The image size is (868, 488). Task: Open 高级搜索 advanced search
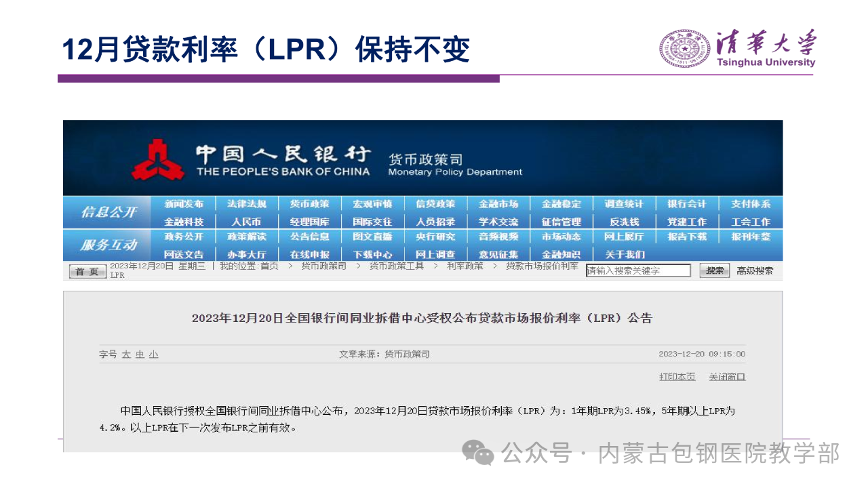pyautogui.click(x=755, y=270)
